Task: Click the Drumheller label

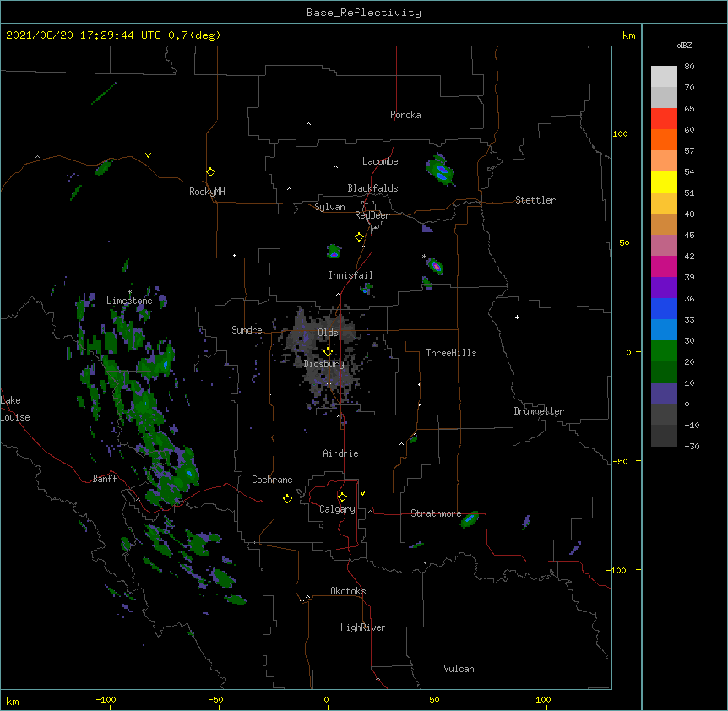Action: pyautogui.click(x=539, y=411)
